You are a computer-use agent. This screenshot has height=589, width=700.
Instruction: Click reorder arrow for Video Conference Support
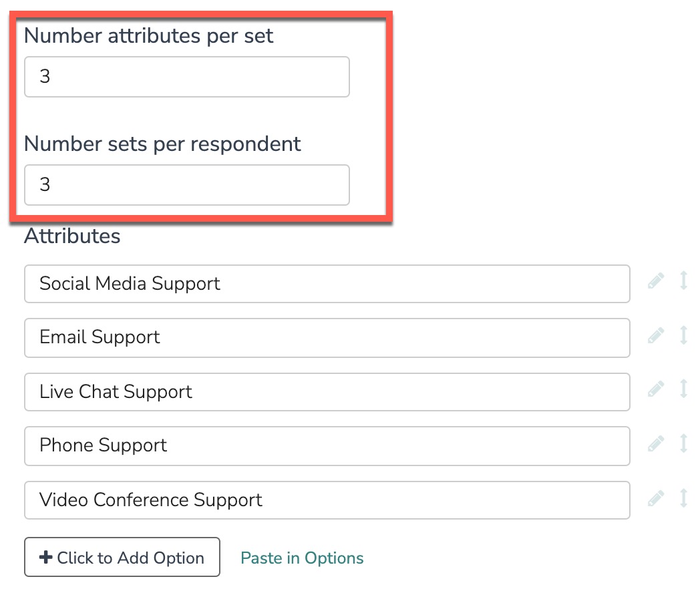(683, 499)
